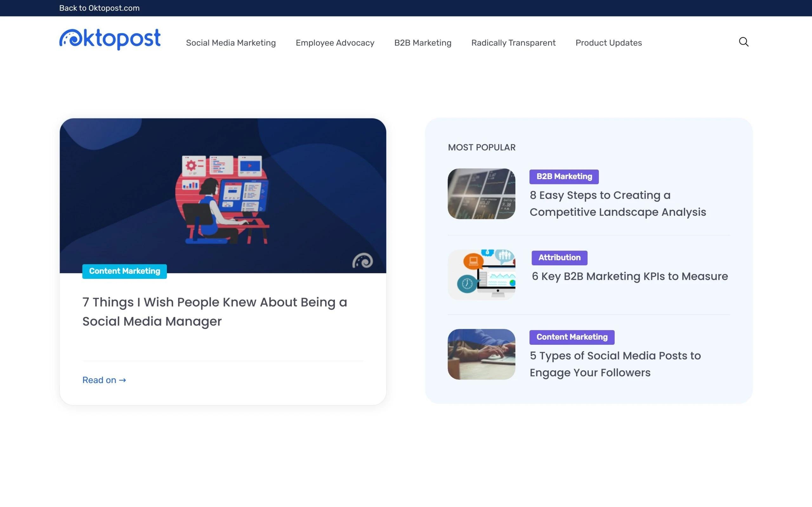Click the Oktopost swirl watermark on featured image
812x507 pixels.
[x=362, y=260]
